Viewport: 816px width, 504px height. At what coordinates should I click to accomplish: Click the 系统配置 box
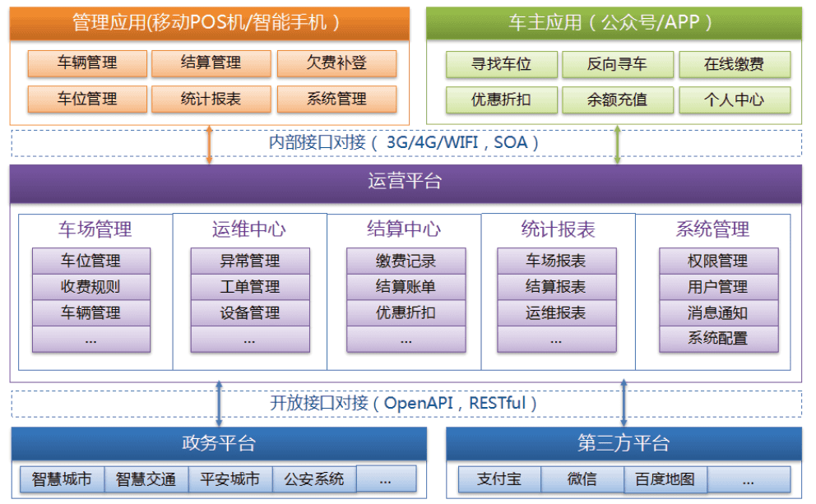pos(719,340)
